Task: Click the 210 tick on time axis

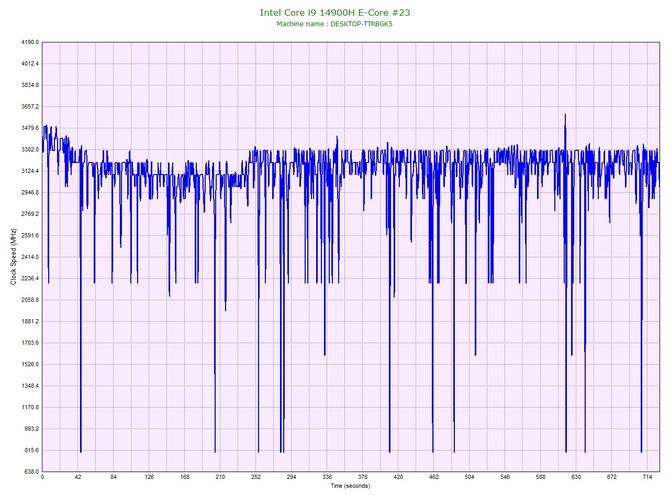Action: [x=220, y=477]
